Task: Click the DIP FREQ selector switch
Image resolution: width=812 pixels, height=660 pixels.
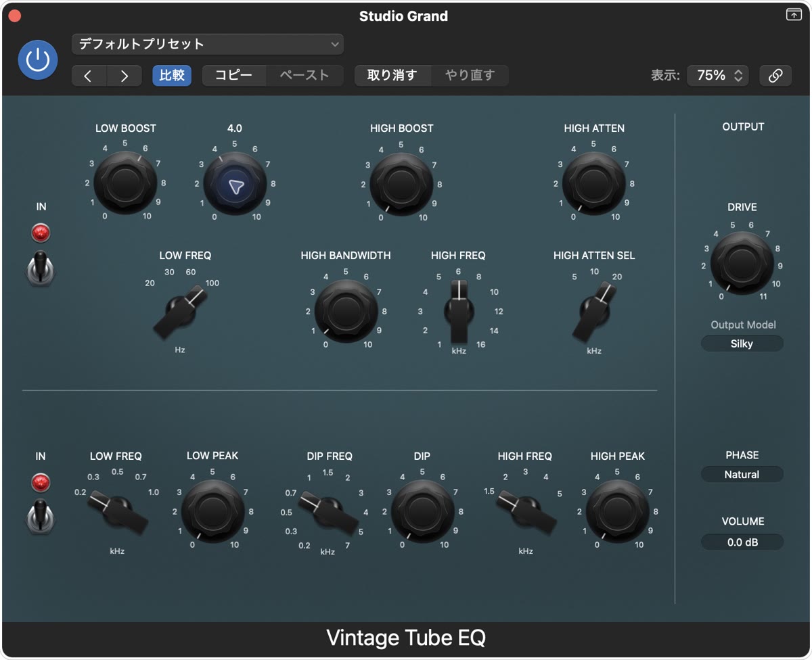Action: point(329,513)
